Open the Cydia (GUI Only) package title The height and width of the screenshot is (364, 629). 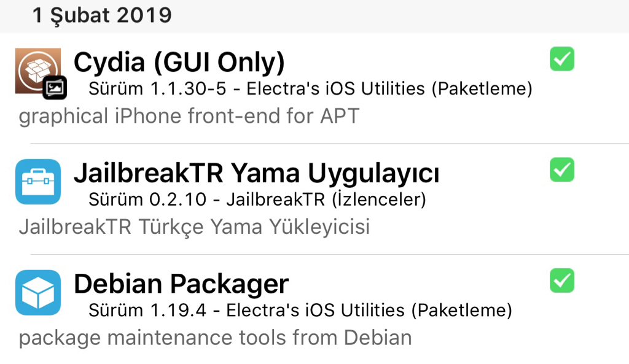coord(179,62)
